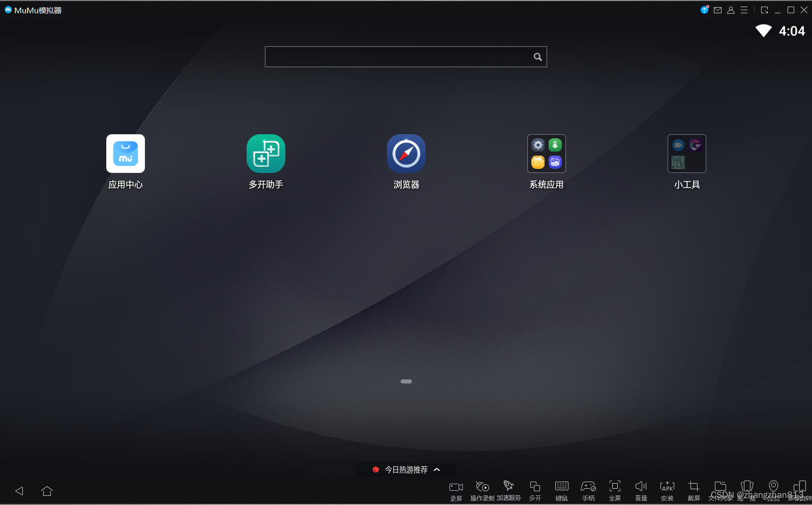Go back with the Android back triangle
The width and height of the screenshot is (812, 505).
19,491
